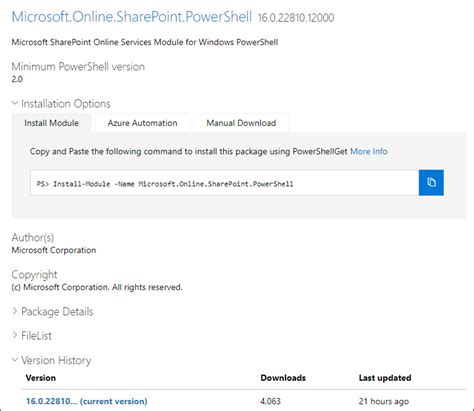
Task: Select the Microsoft Corporation author text
Action: coord(54,250)
